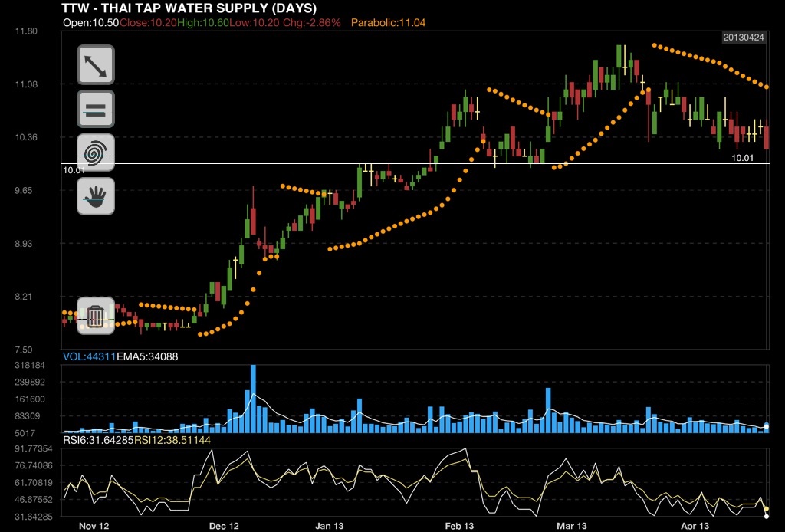
Task: Click the 10.01 label at right of line
Action: [742, 158]
